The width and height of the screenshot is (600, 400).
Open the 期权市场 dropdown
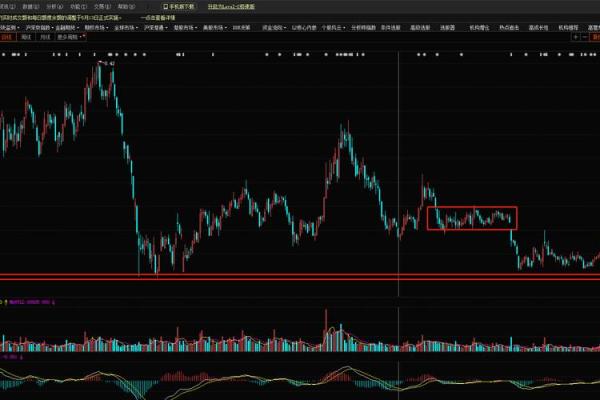click(98, 27)
